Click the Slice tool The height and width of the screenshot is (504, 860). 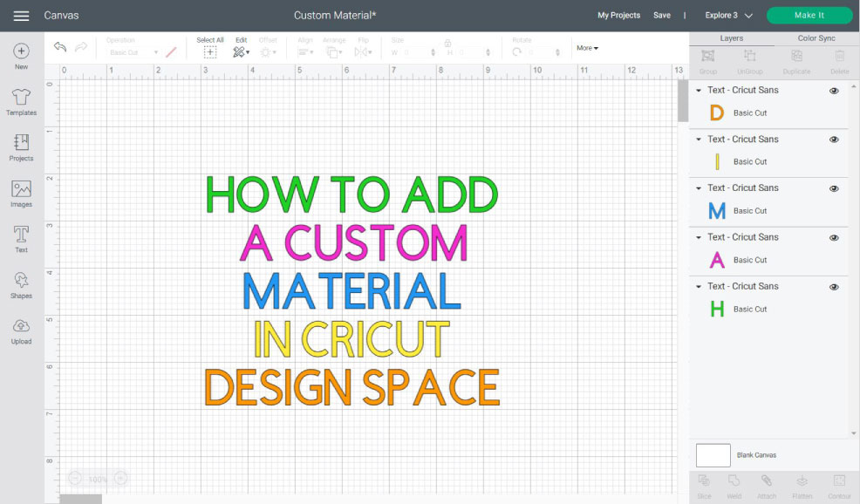click(704, 487)
